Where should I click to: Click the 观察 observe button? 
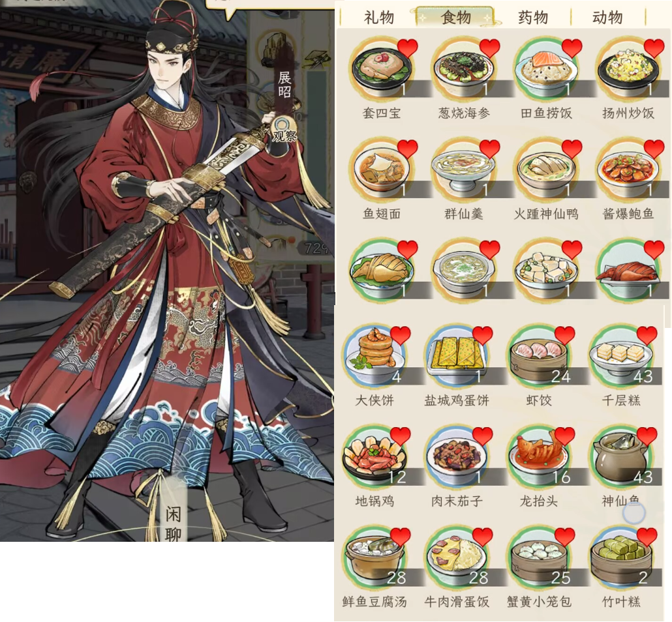[x=284, y=130]
